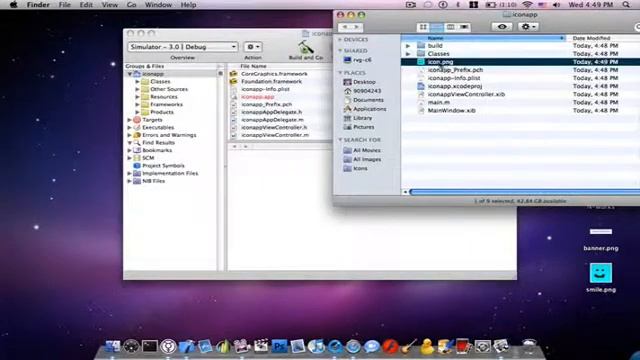Expand the Resources group in Xcode
640x360 pixels.
click(138, 97)
